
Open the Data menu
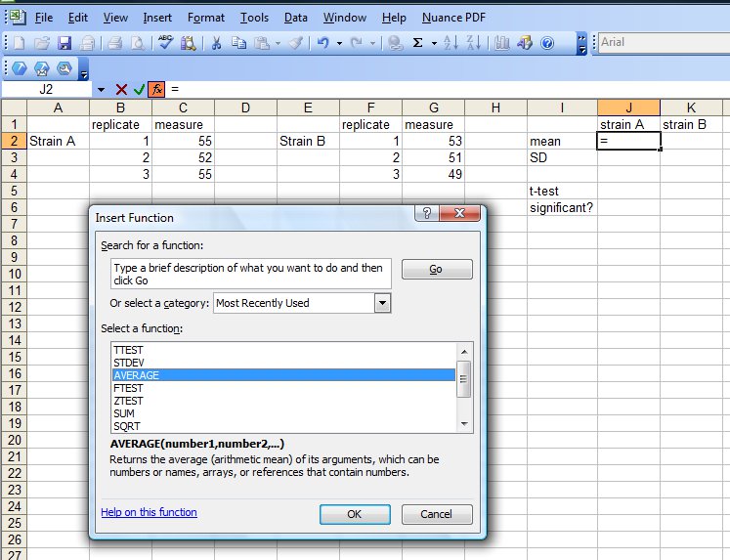pos(296,18)
